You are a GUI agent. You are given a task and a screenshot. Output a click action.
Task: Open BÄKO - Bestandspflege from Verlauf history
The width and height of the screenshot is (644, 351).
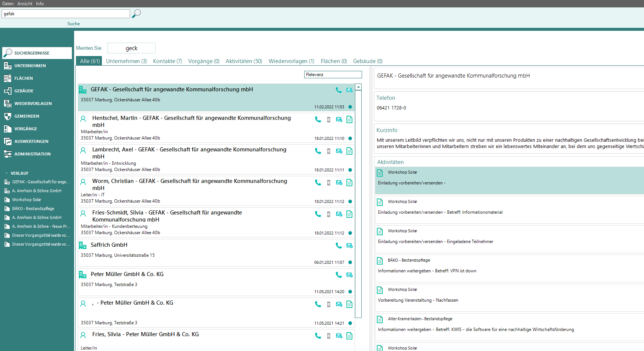pos(33,209)
